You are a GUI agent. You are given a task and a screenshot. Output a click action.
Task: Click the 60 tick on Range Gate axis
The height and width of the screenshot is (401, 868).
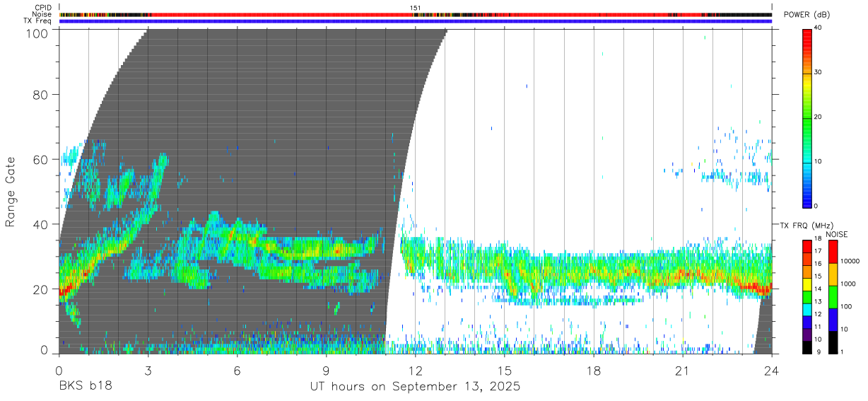tap(40, 159)
